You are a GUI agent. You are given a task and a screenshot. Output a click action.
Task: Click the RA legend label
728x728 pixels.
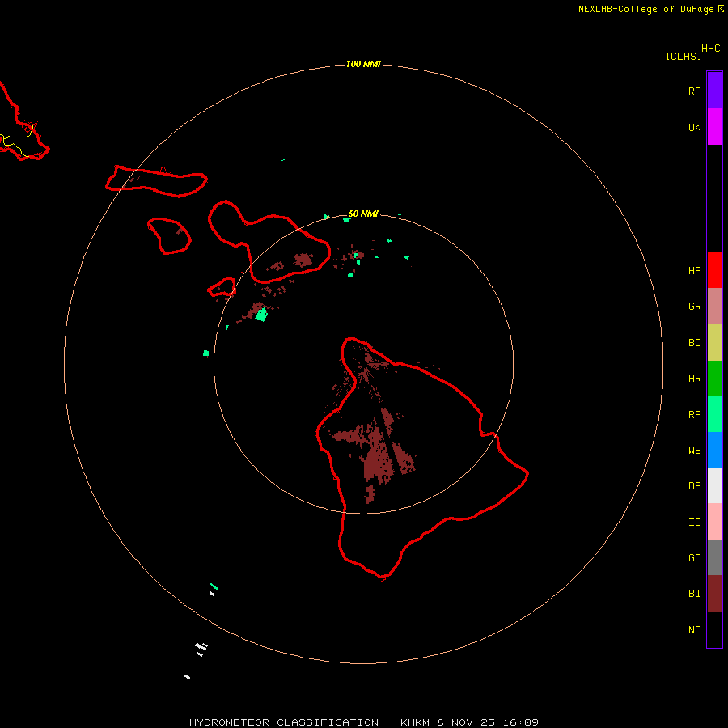point(694,414)
